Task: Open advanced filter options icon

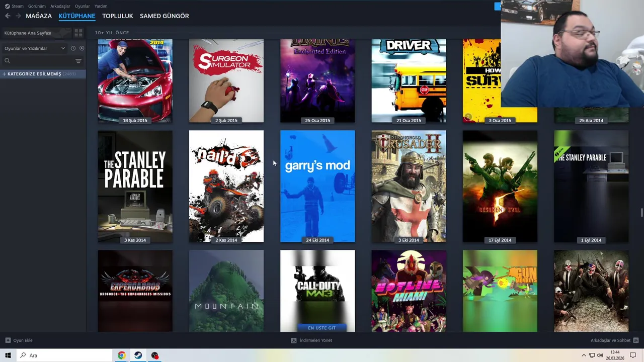Action: (78, 61)
